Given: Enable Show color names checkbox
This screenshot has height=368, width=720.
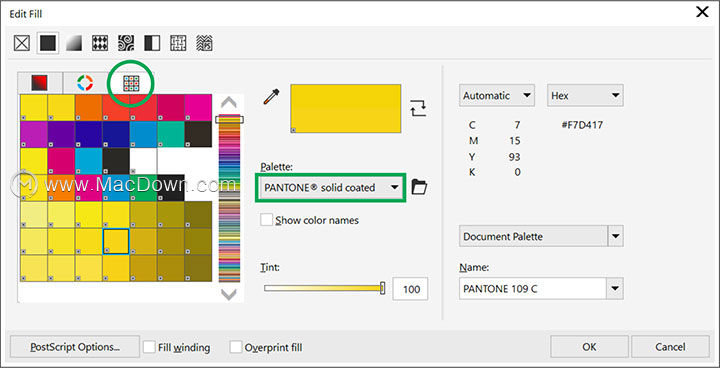Looking at the screenshot, I should point(266,220).
